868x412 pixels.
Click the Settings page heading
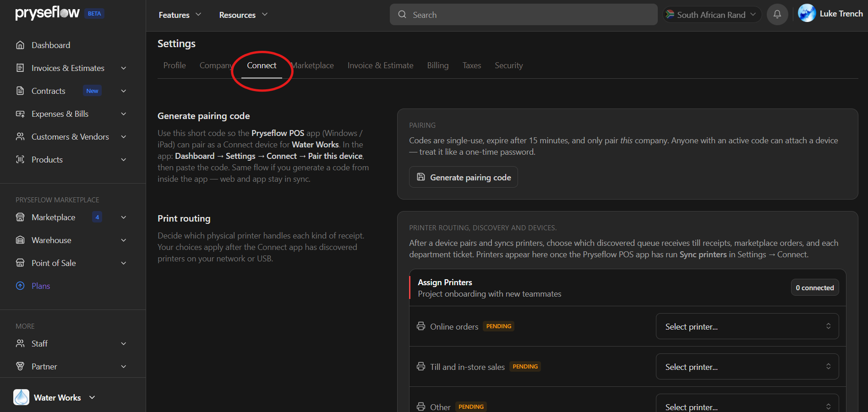[176, 43]
